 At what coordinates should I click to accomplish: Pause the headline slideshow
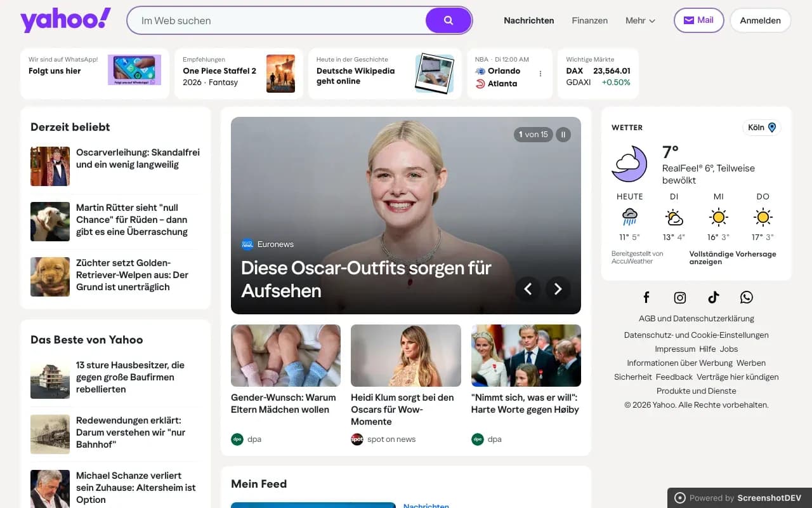pos(563,135)
